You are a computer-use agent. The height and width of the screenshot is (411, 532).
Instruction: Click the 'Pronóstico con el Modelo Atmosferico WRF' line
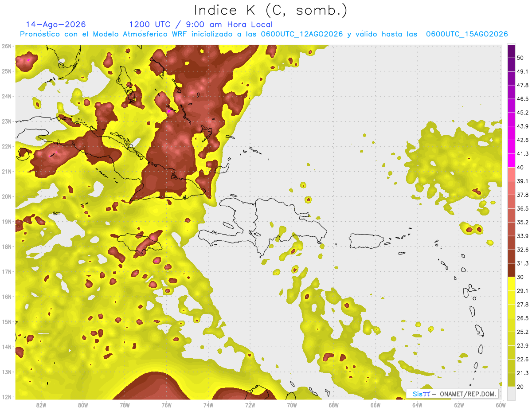pyautogui.click(x=264, y=34)
